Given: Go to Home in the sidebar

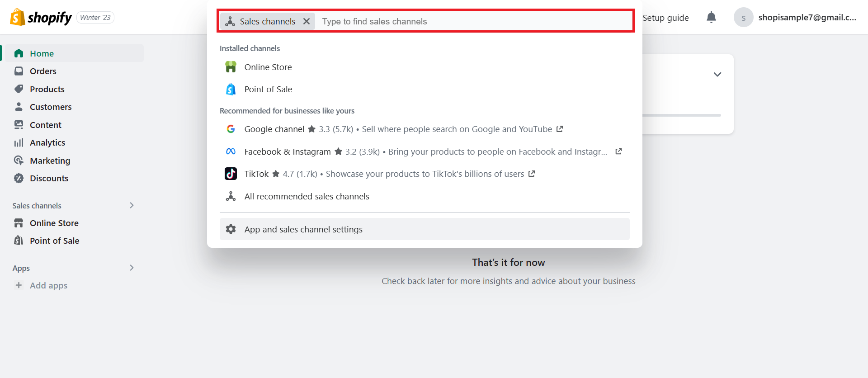Looking at the screenshot, I should coord(74,53).
